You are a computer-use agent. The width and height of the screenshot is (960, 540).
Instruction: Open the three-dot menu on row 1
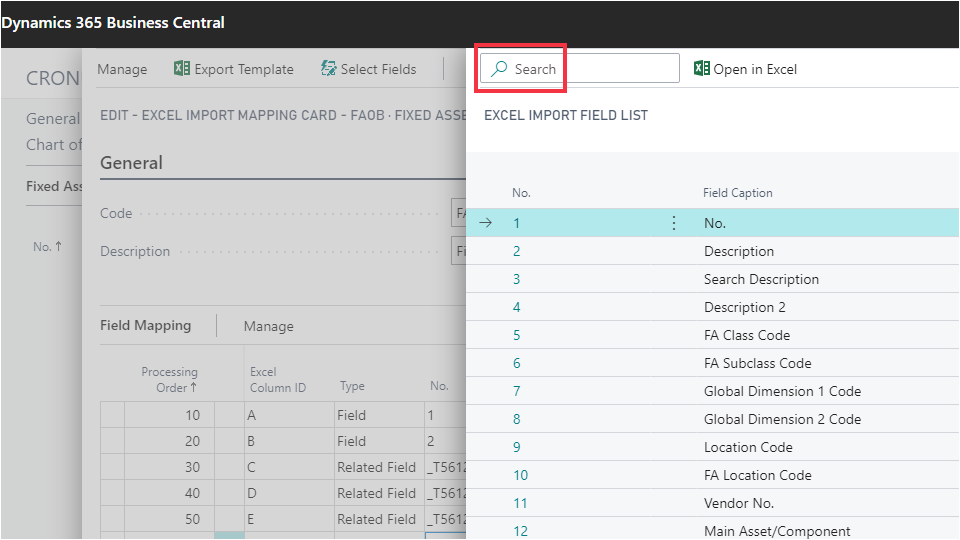(x=673, y=223)
